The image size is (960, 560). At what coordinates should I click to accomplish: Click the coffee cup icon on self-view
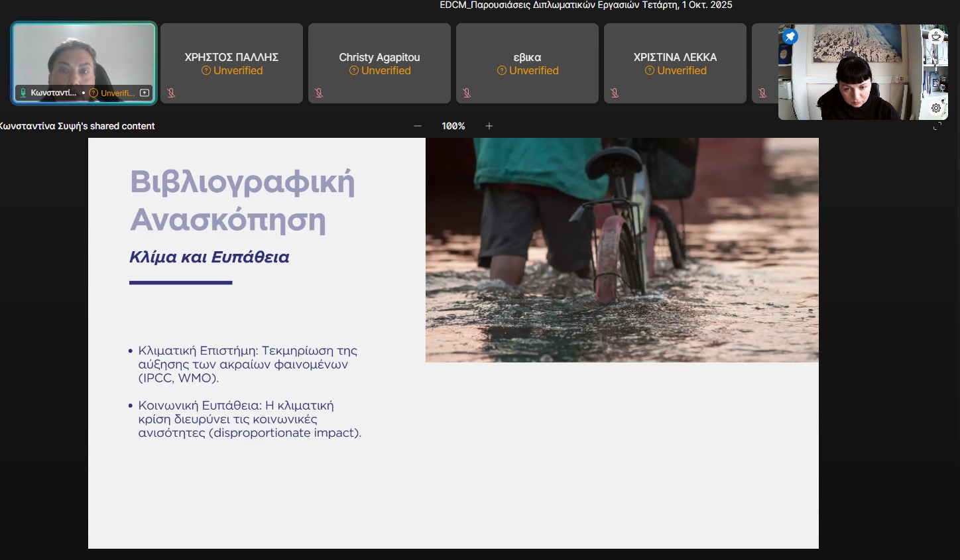coord(936,36)
